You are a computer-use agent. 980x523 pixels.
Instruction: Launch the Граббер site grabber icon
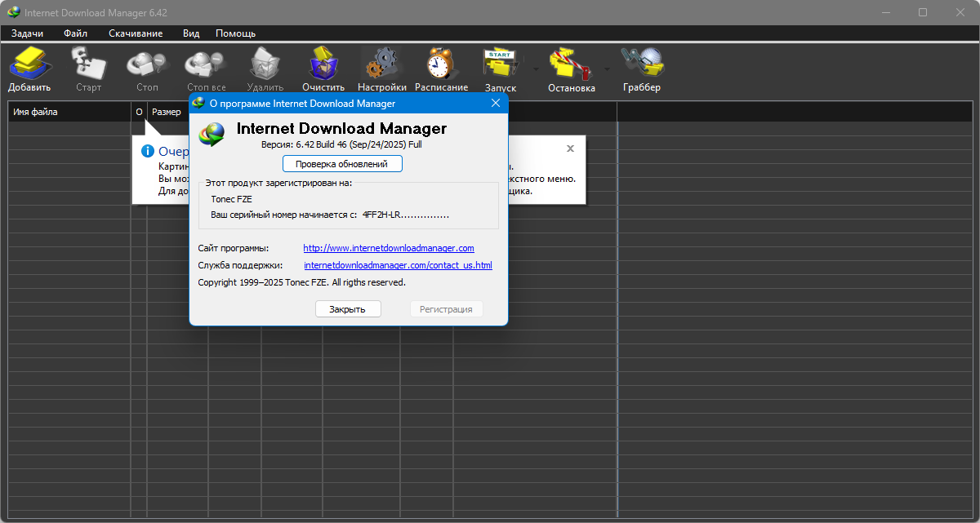641,64
